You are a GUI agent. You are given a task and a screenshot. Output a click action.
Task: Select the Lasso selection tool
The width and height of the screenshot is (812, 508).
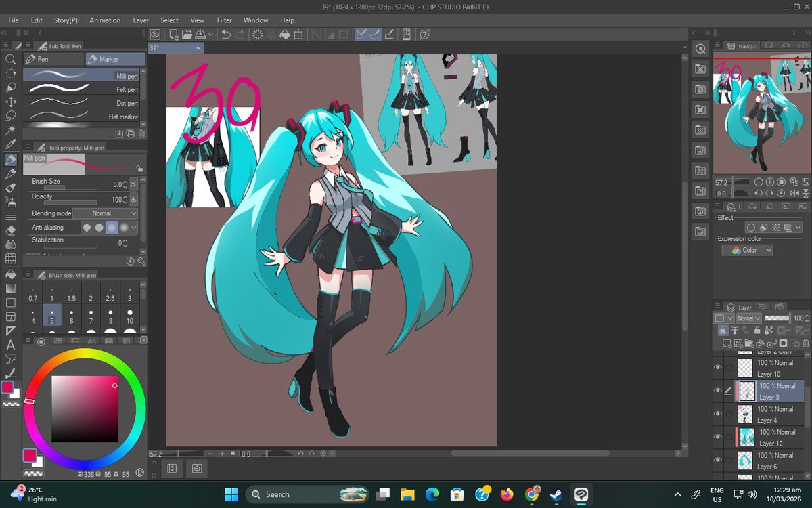(11, 116)
